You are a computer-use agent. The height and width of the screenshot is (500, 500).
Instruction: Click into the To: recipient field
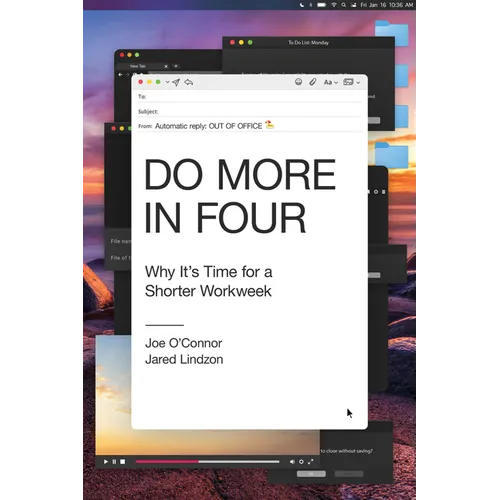250,97
